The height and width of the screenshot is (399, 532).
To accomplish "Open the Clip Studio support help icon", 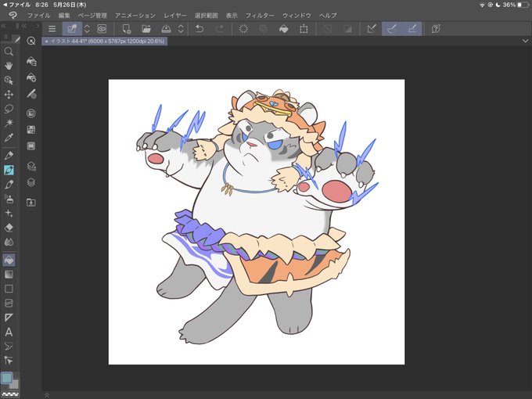I will click(x=436, y=29).
